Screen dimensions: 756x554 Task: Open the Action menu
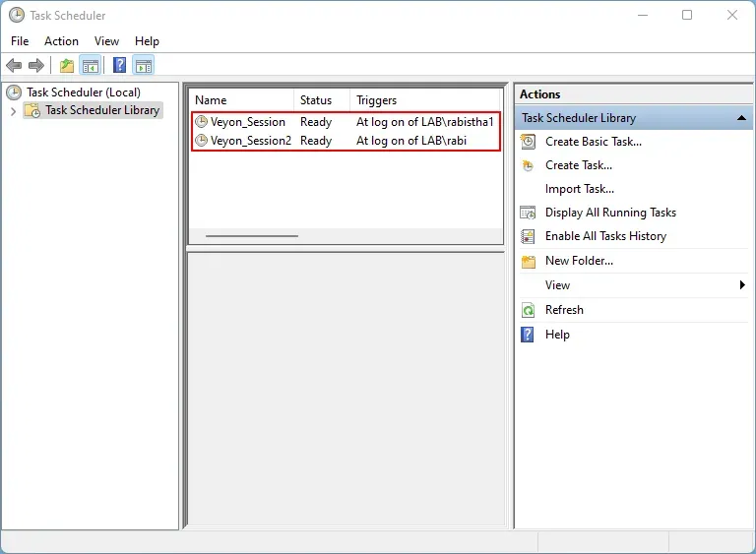(x=61, y=41)
